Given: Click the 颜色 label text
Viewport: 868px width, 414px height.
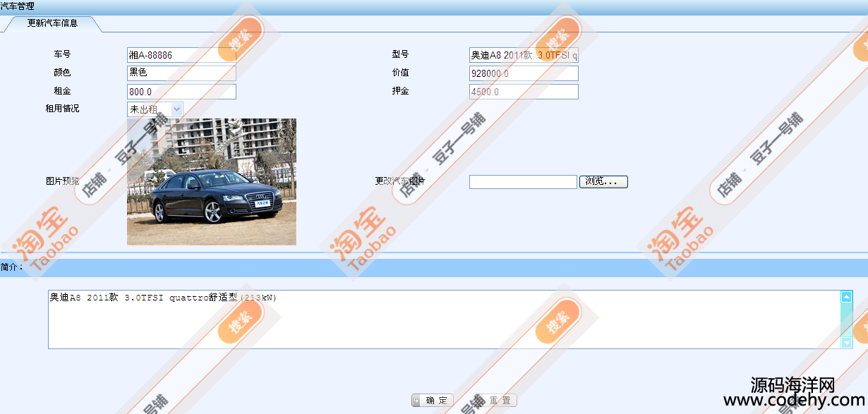Looking at the screenshot, I should 62,73.
